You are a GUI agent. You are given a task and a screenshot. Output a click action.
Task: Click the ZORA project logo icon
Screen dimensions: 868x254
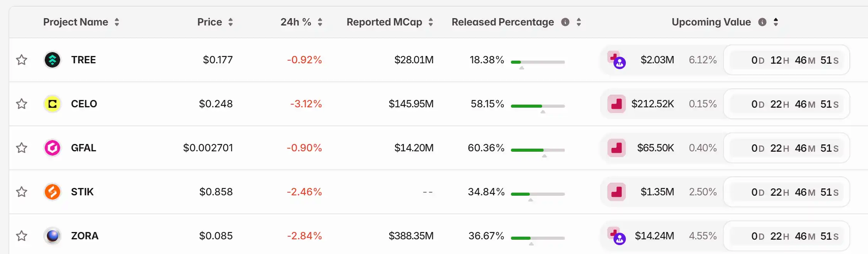[52, 236]
